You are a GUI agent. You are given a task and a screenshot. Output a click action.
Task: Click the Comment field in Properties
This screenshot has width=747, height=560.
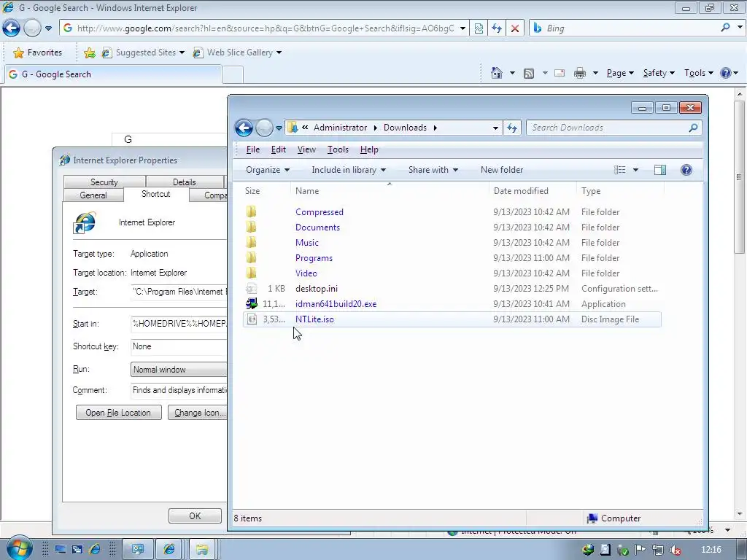[x=179, y=391]
